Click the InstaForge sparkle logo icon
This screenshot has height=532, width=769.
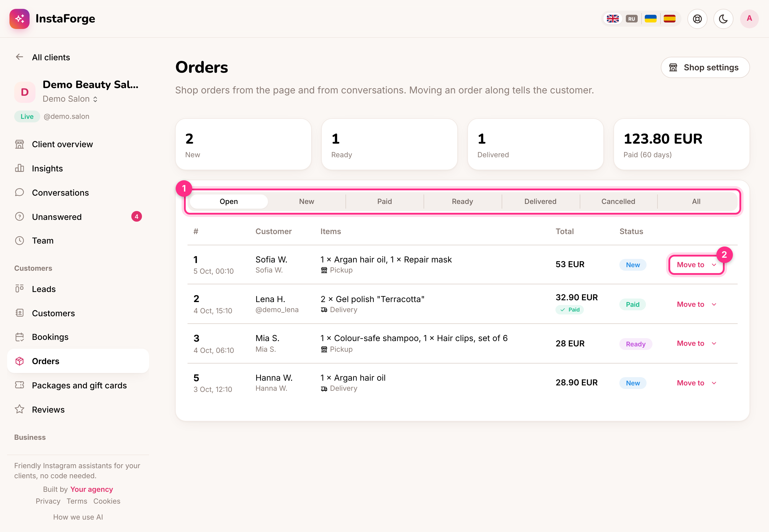pos(19,19)
